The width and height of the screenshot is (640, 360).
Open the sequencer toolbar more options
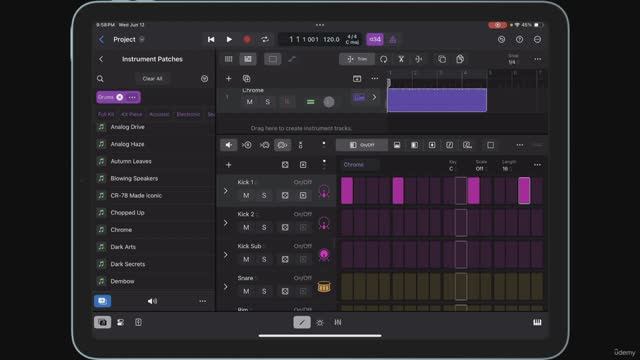(520, 145)
